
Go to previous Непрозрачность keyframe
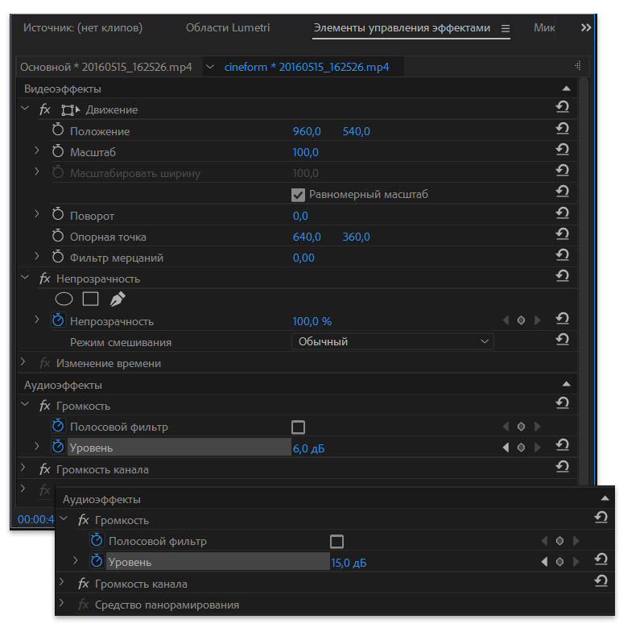point(506,320)
